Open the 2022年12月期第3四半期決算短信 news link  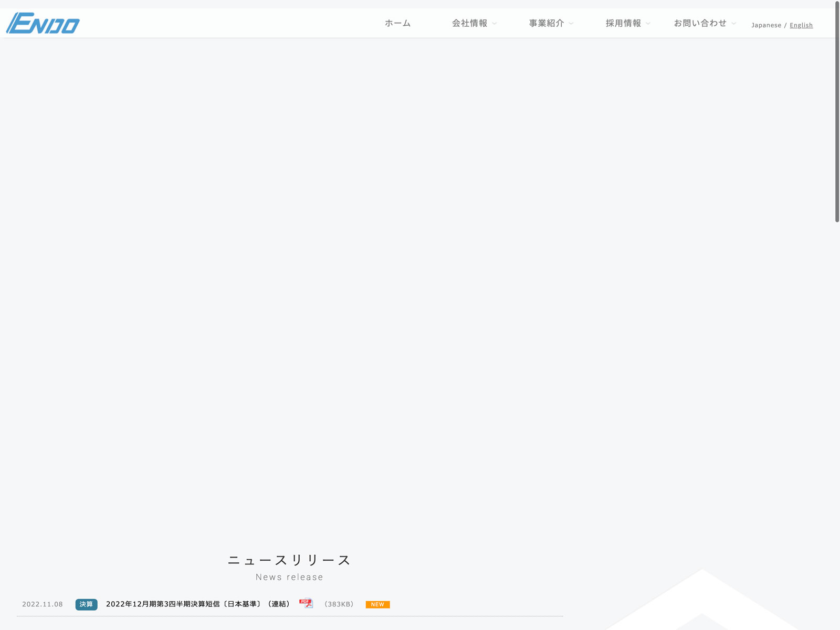[x=198, y=604]
